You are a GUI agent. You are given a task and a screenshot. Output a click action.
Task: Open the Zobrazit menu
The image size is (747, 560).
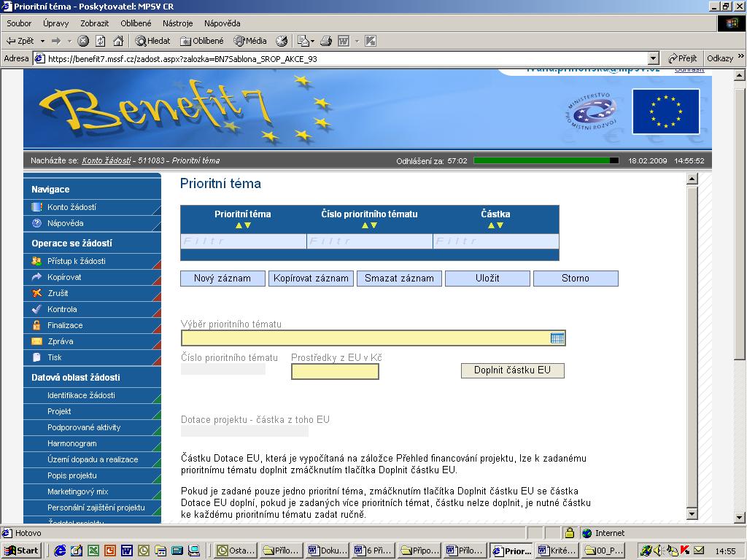pyautogui.click(x=94, y=23)
